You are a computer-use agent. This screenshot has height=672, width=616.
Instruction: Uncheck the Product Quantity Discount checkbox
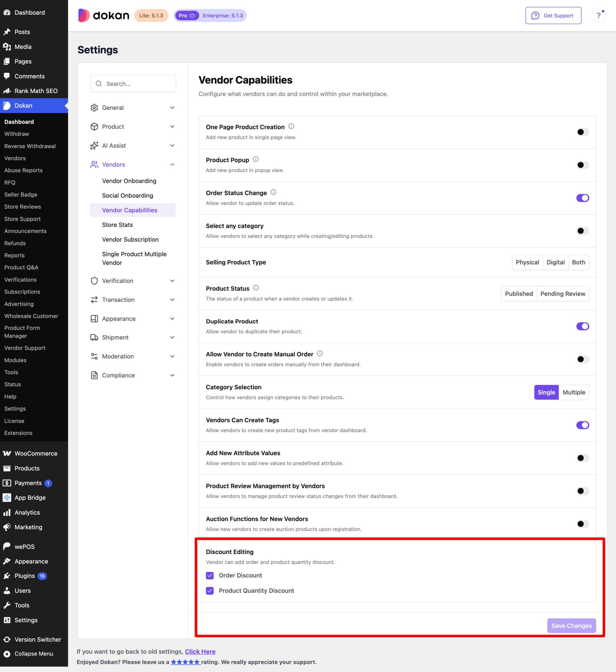[210, 591]
